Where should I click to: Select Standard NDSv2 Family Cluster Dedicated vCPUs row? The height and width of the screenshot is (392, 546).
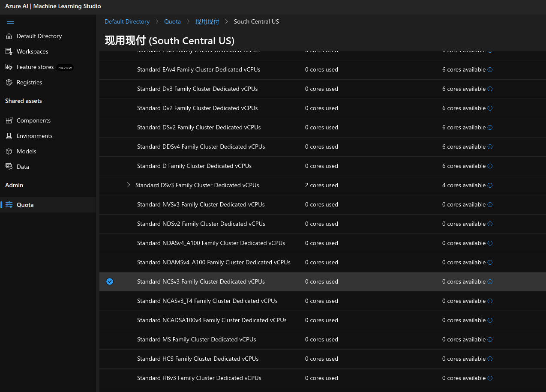coord(323,224)
